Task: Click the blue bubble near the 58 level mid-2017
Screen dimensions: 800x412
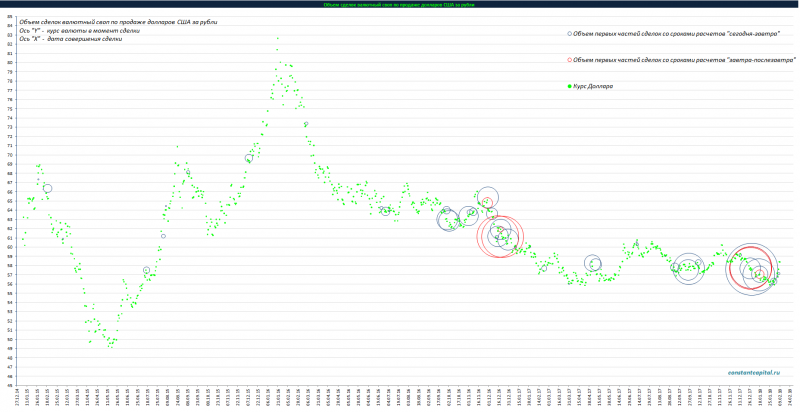Action: coord(593,264)
